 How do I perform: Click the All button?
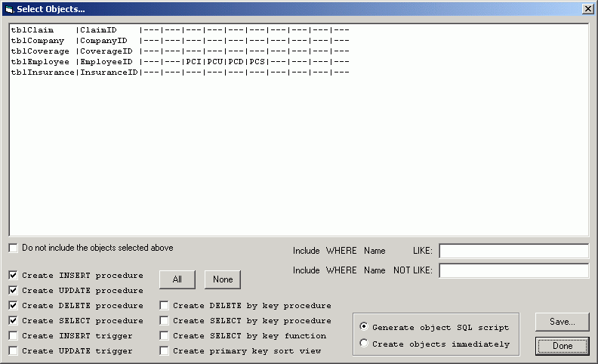point(177,279)
